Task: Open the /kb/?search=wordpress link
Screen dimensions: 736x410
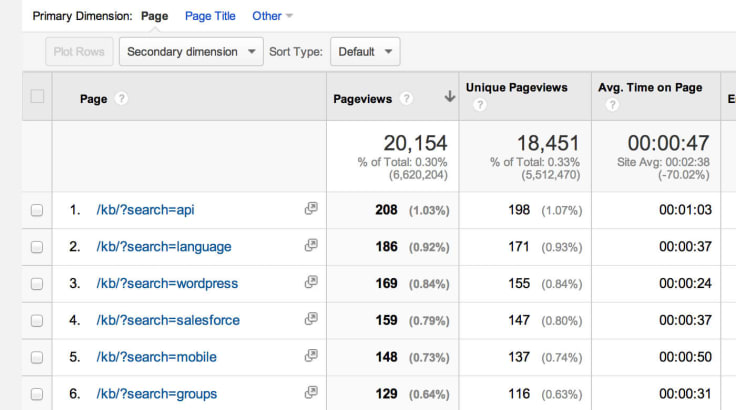Action: coord(167,284)
